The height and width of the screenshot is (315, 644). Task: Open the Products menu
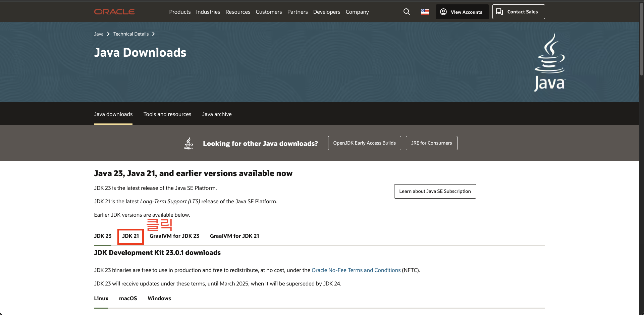[180, 12]
